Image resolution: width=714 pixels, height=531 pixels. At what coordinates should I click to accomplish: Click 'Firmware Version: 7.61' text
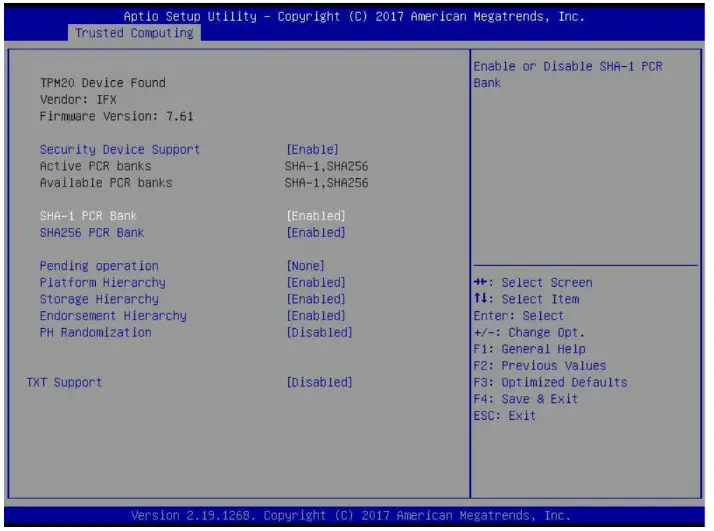coord(117,116)
